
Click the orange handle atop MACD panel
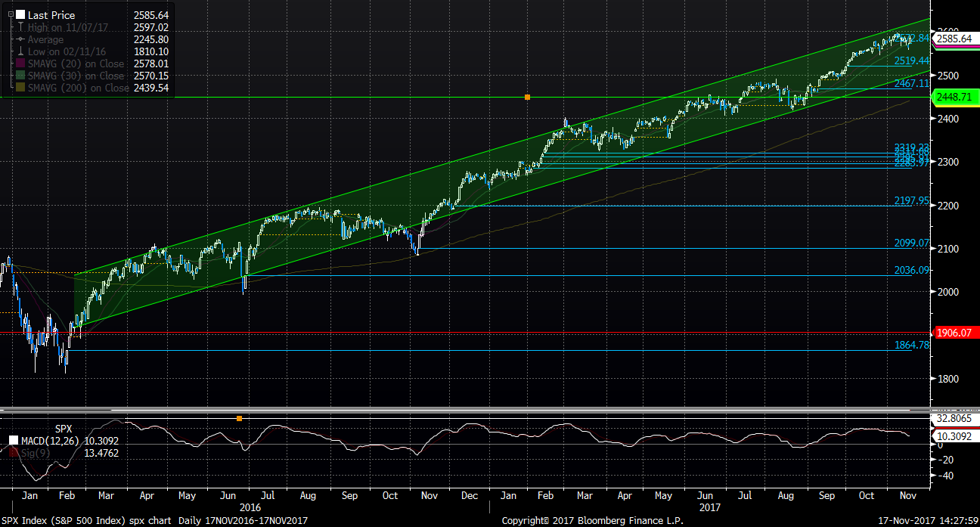tap(239, 418)
